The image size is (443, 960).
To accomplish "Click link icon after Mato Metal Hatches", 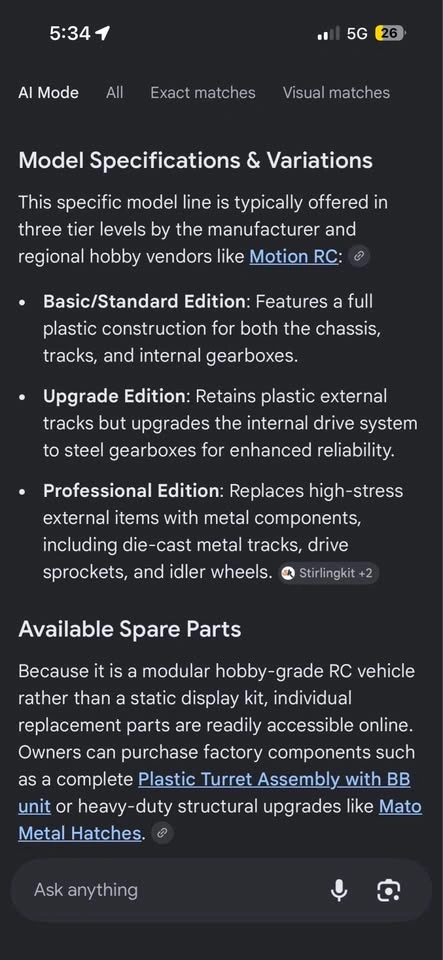I will pos(162,833).
